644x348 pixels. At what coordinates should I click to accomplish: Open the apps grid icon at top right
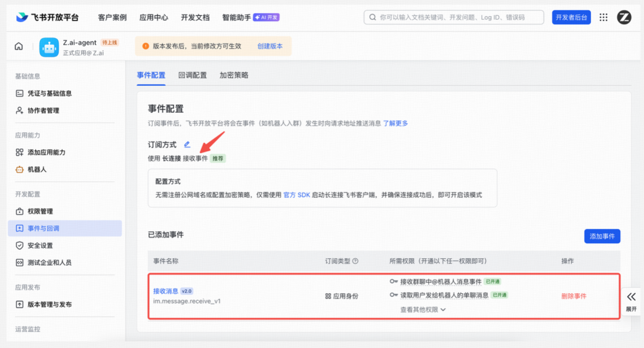coord(603,17)
